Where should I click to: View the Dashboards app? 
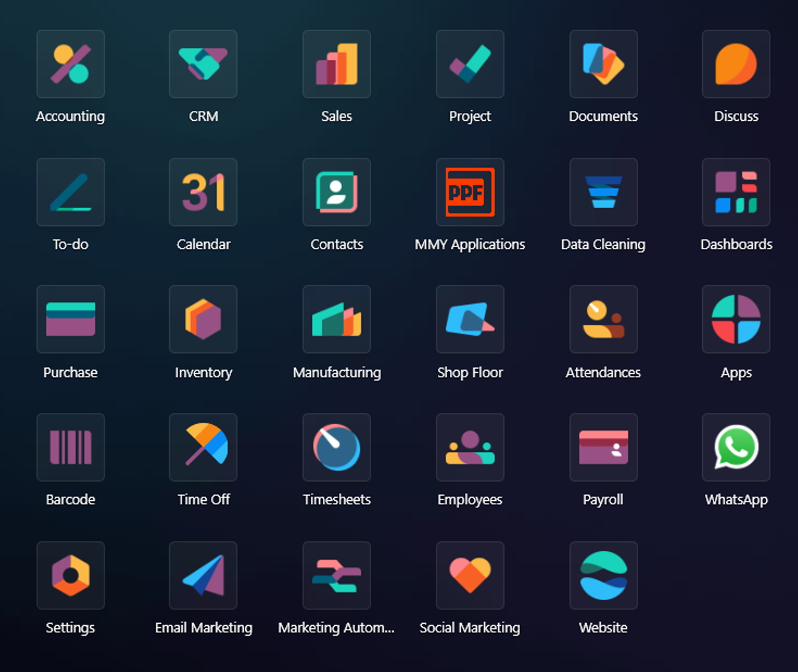tap(736, 192)
